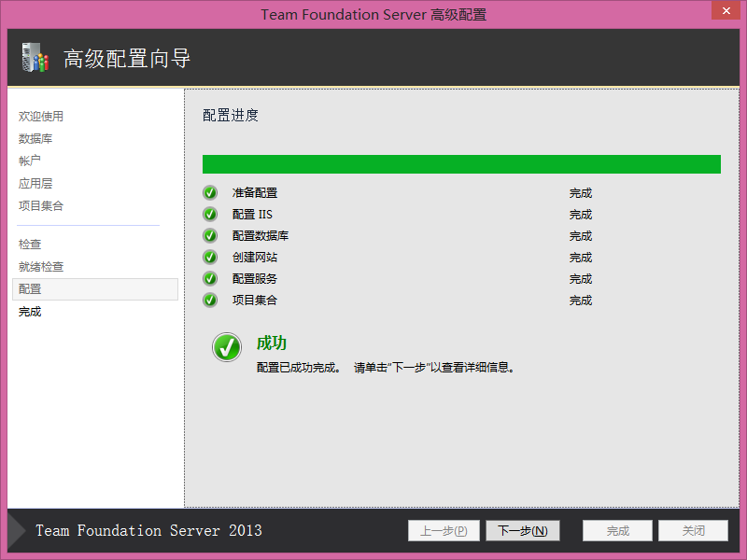Close the wizard window with the X button

[x=726, y=10]
